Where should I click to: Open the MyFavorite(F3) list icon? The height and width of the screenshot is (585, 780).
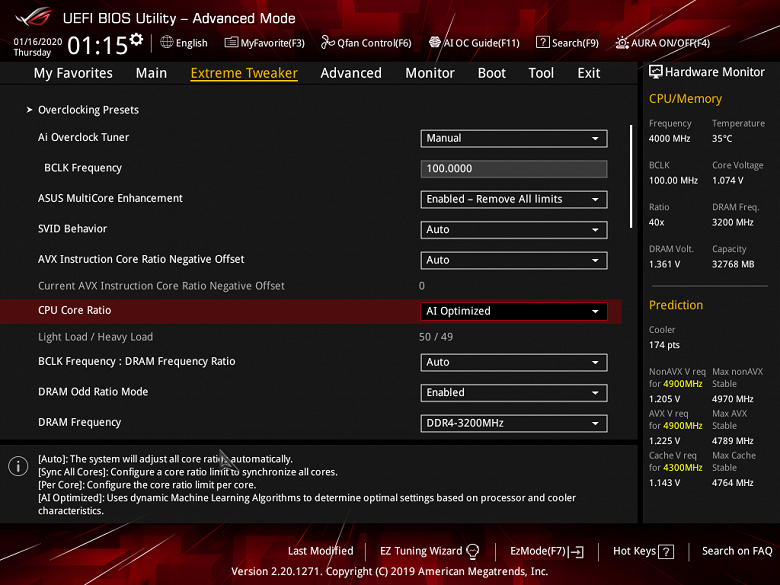pos(231,42)
